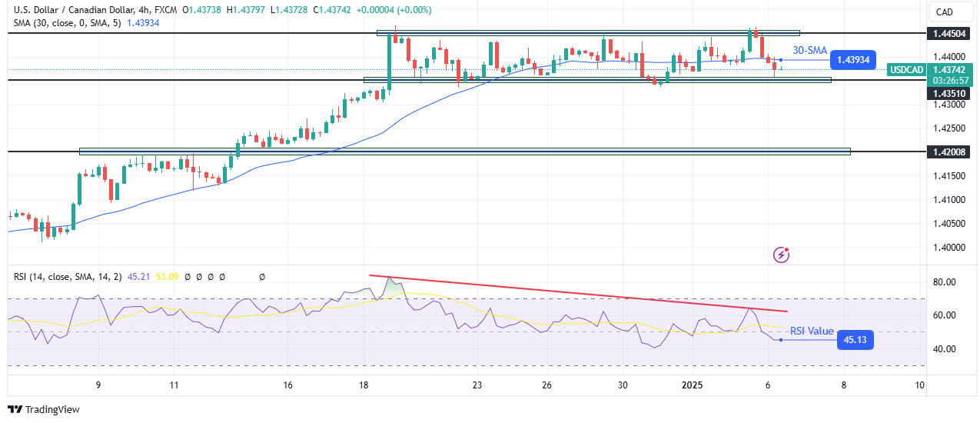
Task: Click the 1.41500 price axis tick
Action: pos(950,175)
